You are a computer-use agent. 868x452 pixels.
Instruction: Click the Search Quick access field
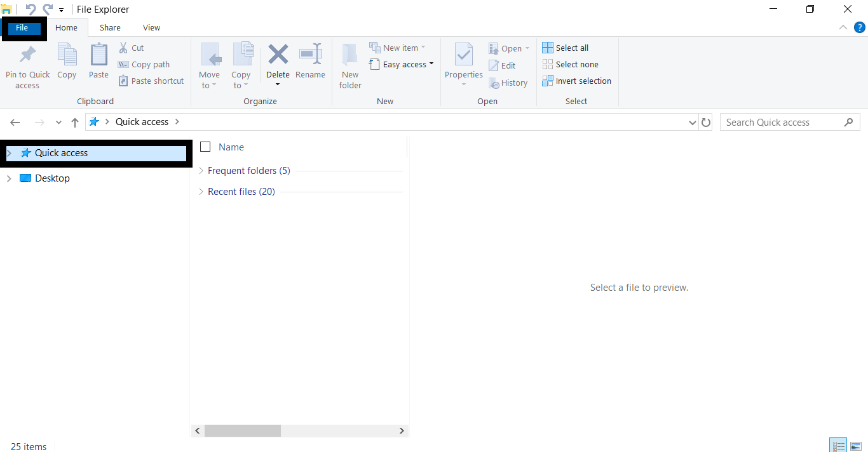[782, 123]
